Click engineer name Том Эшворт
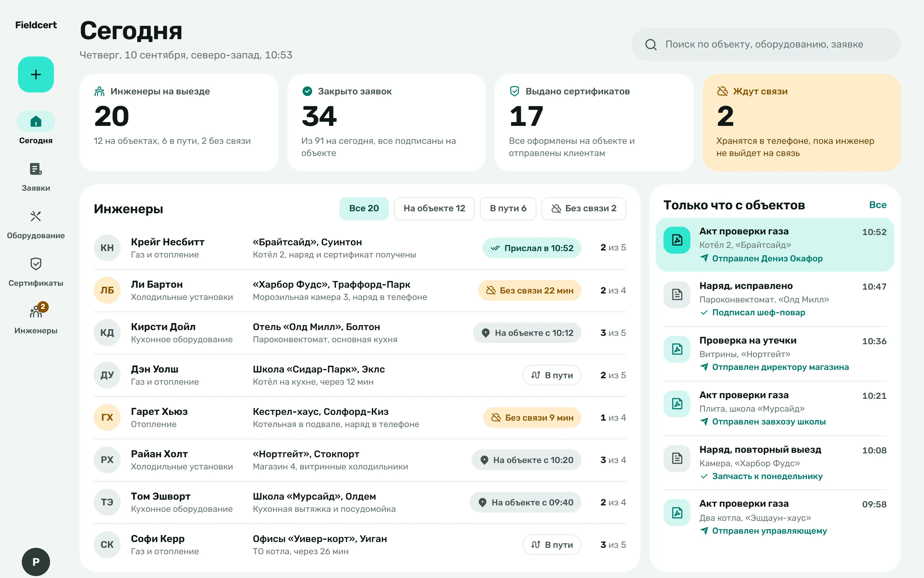Viewport: 924px width, 578px height. pos(161,496)
